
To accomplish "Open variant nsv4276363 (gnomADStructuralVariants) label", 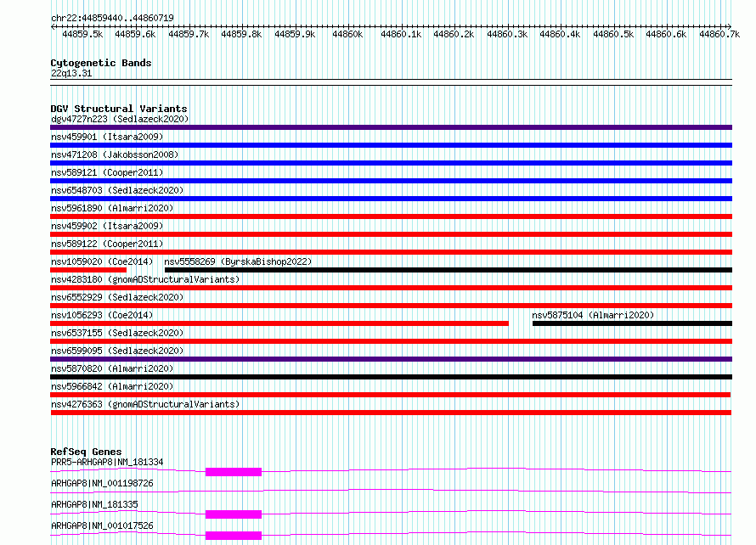I will tap(145, 404).
